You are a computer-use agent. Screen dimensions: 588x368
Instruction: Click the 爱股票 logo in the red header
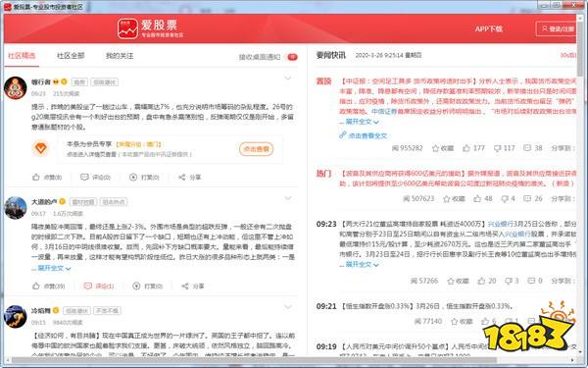(150, 28)
